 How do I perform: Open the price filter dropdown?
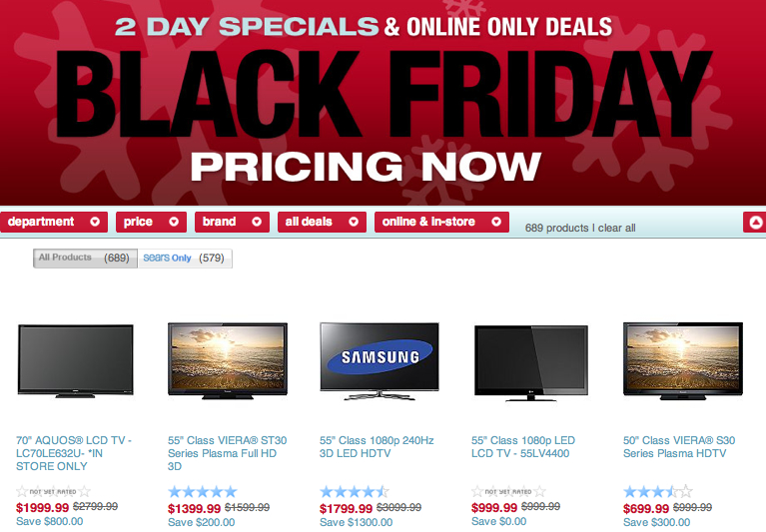[x=151, y=222]
